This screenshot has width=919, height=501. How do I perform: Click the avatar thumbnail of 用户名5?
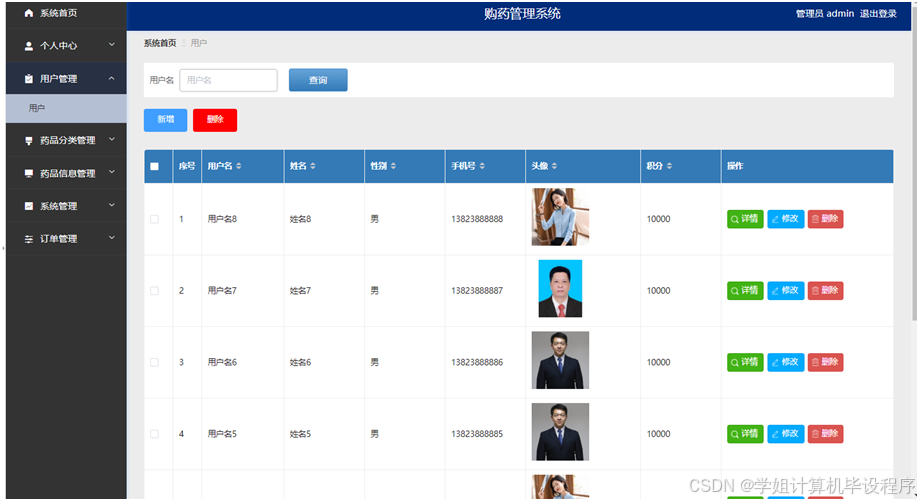560,432
